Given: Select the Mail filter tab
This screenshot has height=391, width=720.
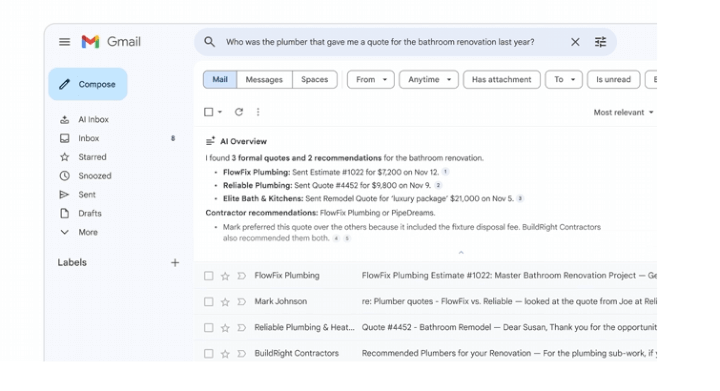Looking at the screenshot, I should (220, 79).
